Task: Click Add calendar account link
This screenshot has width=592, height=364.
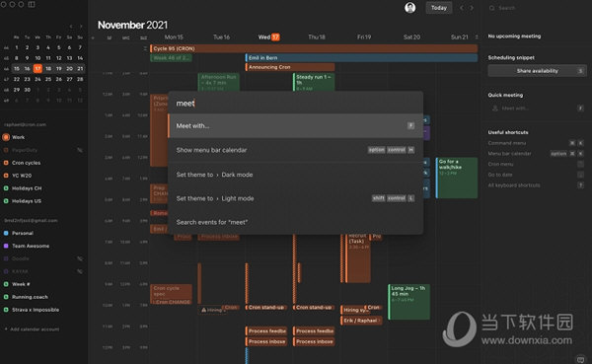Action: [x=32, y=329]
